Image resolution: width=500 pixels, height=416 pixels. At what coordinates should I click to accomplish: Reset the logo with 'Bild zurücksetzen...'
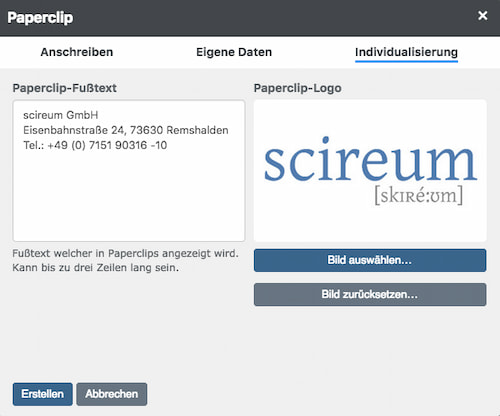coord(370,294)
